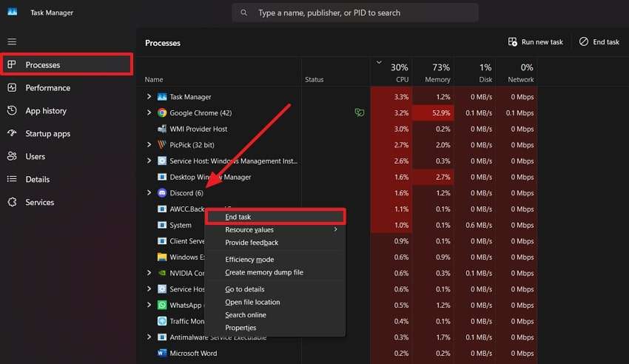Open Services using the puzzle icon
629x364 pixels.
coord(12,202)
